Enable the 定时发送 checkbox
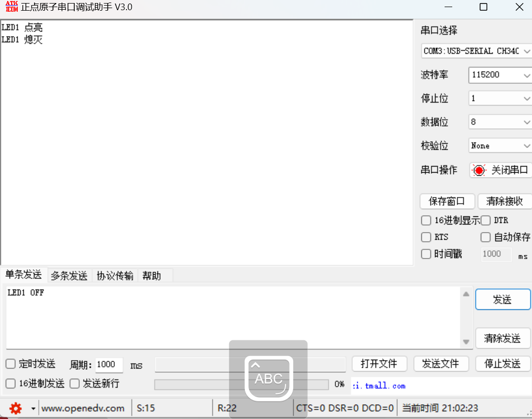 point(11,364)
